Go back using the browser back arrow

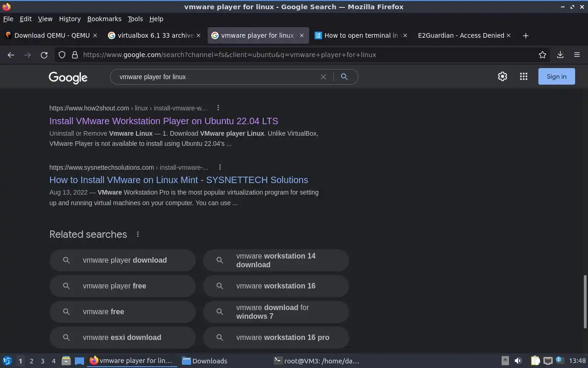pos(11,55)
